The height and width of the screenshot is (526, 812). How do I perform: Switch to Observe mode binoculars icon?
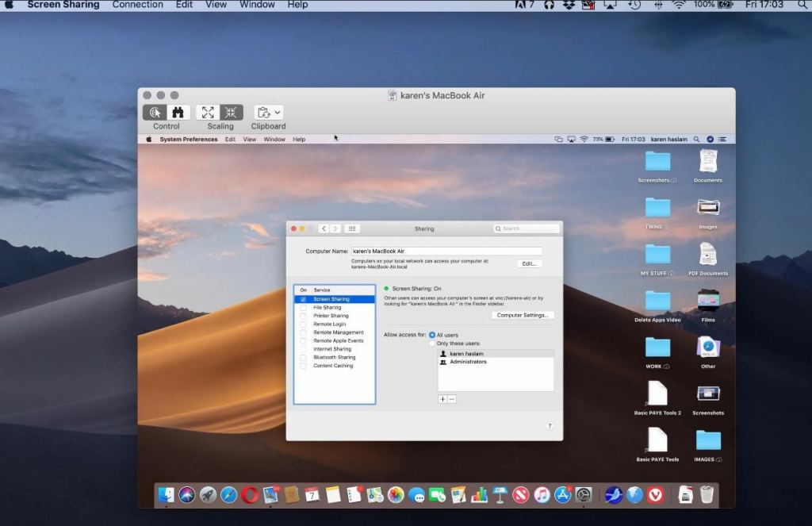pos(178,113)
